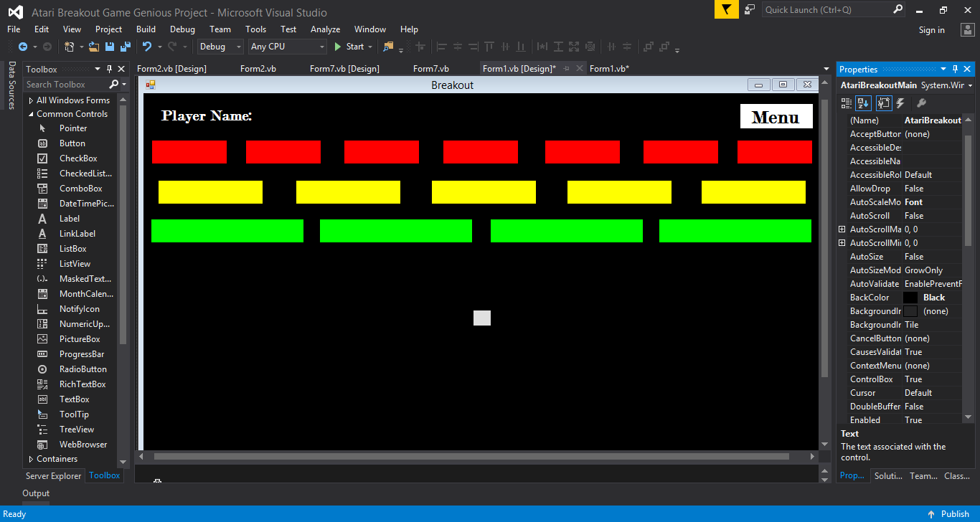Open the Analyze menu
The height and width of the screenshot is (522, 980).
tap(325, 29)
